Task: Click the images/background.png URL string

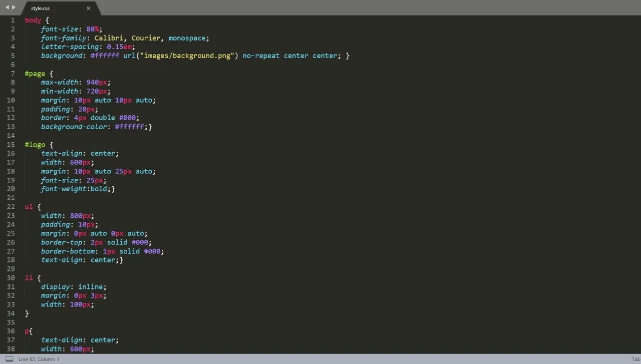Action: (x=187, y=56)
